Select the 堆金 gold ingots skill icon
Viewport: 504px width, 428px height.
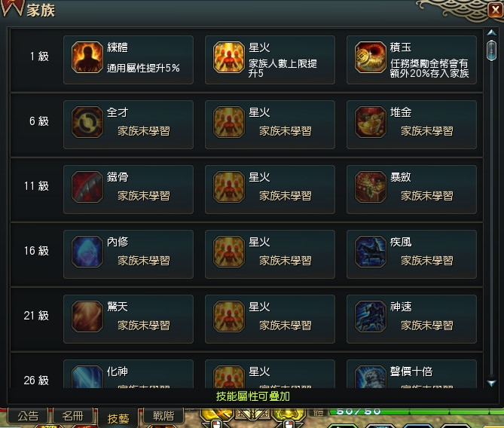pos(371,122)
